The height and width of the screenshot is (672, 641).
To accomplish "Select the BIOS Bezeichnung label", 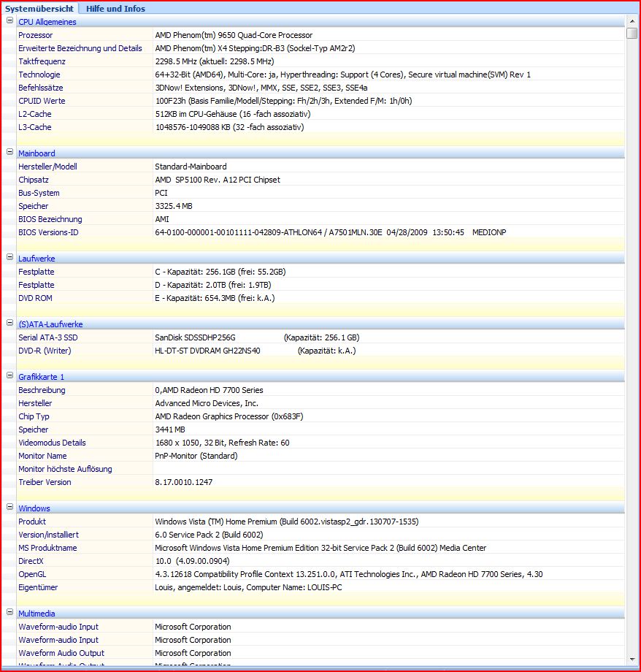I will pos(50,219).
